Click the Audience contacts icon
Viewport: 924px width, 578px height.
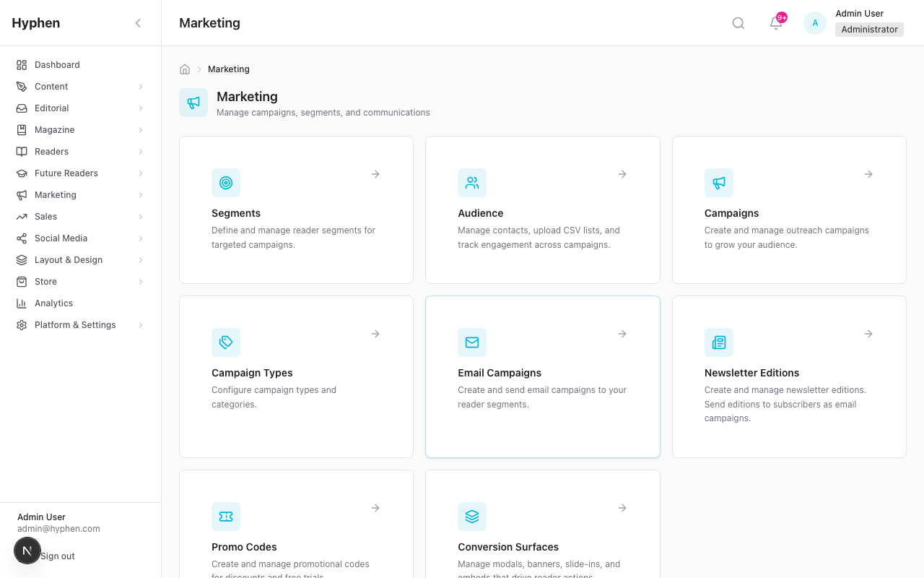472,183
